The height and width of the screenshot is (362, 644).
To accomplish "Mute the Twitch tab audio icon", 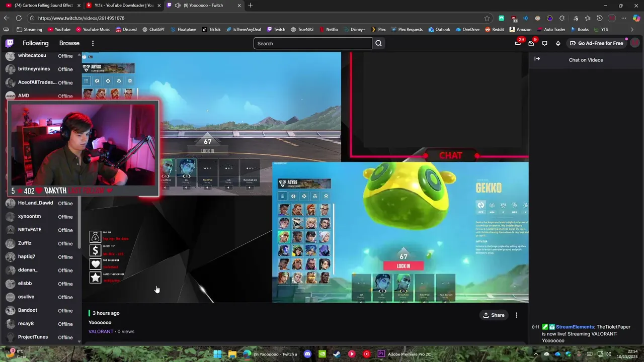I will click(x=177, y=6).
